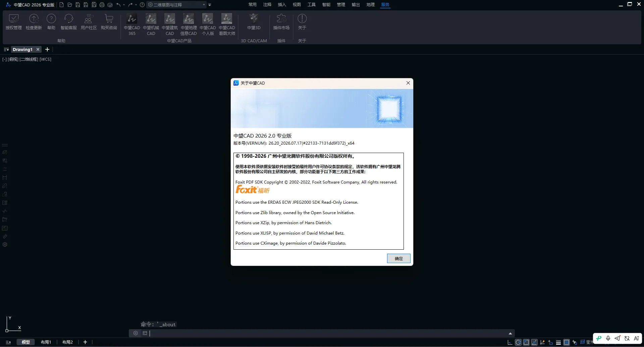Save the drawing with the save icon
644x347 pixels.
[78, 5]
